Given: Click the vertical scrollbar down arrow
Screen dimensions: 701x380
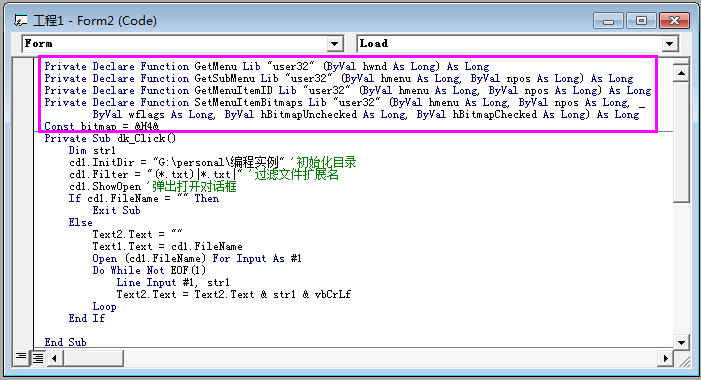Looking at the screenshot, I should coord(681,343).
